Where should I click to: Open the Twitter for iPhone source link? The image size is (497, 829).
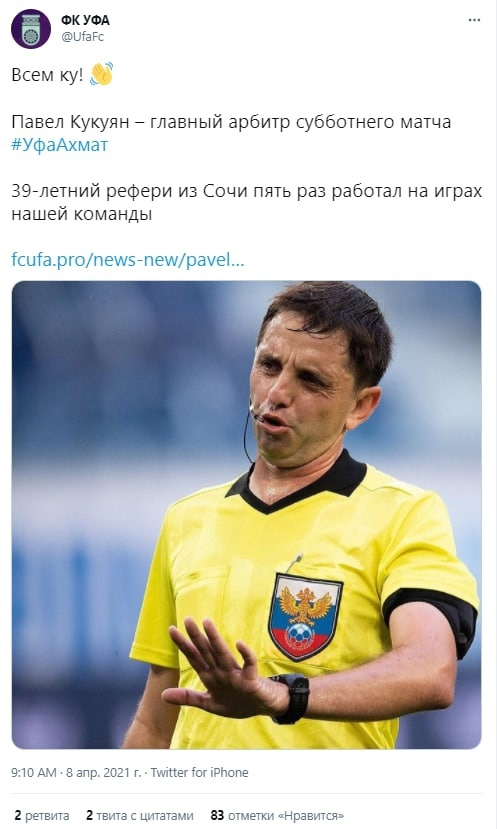pyautogui.click(x=199, y=772)
